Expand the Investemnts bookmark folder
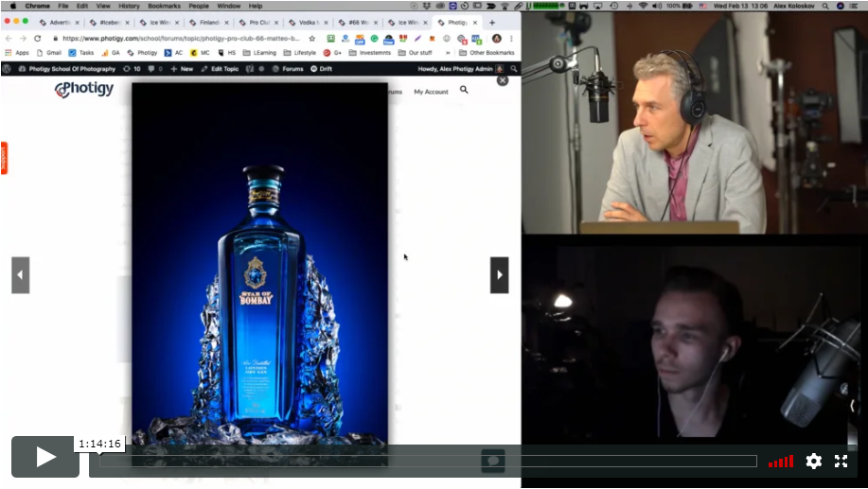 pyautogui.click(x=370, y=53)
